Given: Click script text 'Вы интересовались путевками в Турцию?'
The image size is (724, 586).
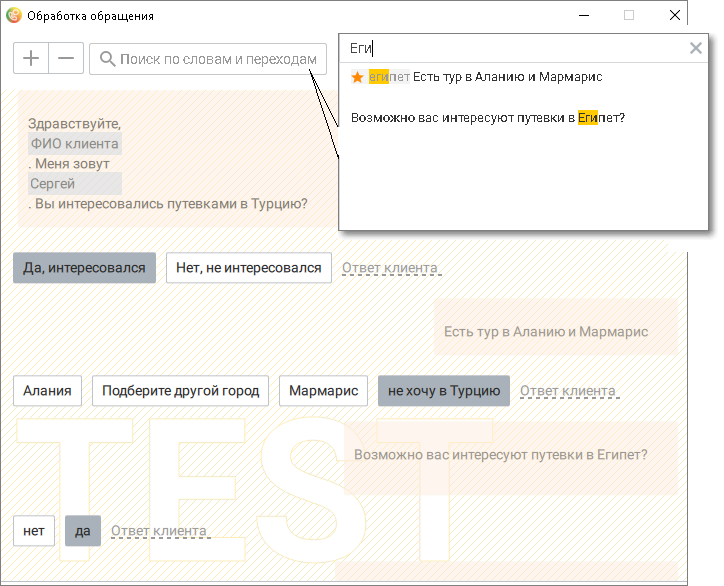Looking at the screenshot, I should tap(171, 204).
